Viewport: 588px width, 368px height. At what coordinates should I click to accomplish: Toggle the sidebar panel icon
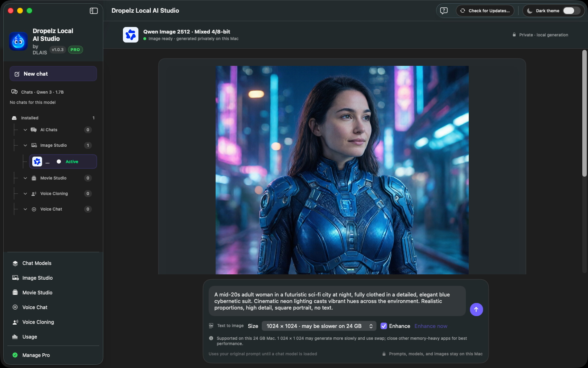(x=94, y=11)
